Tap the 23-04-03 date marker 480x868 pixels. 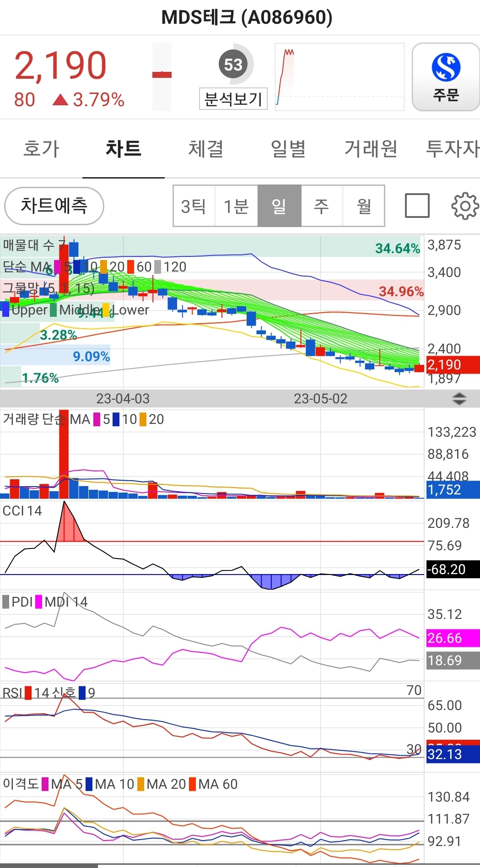click(123, 399)
